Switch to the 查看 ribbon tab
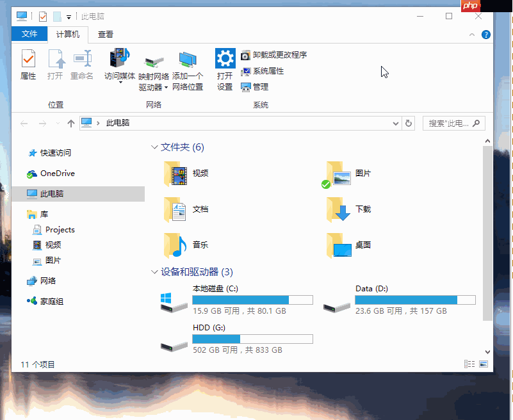The width and height of the screenshot is (513, 420). click(x=106, y=35)
